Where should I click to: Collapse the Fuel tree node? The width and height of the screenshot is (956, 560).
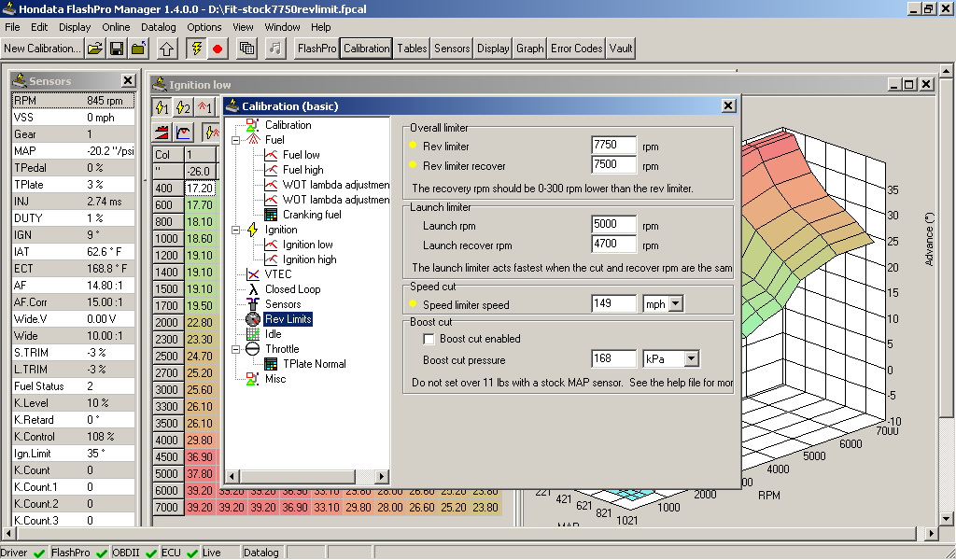pos(235,140)
